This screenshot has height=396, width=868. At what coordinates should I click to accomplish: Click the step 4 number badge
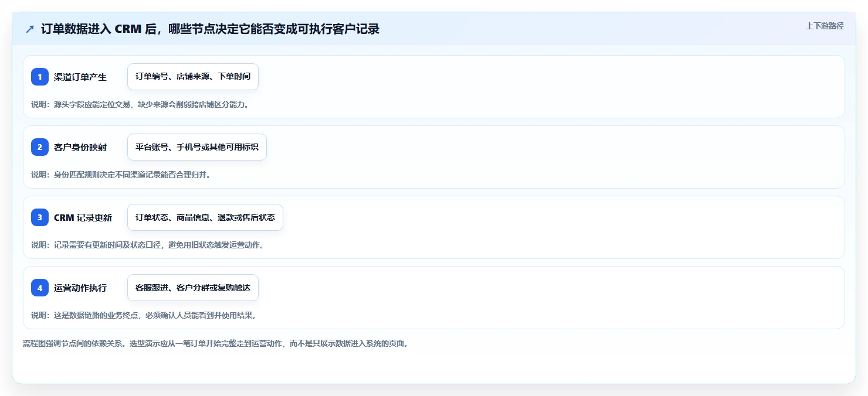tap(40, 288)
